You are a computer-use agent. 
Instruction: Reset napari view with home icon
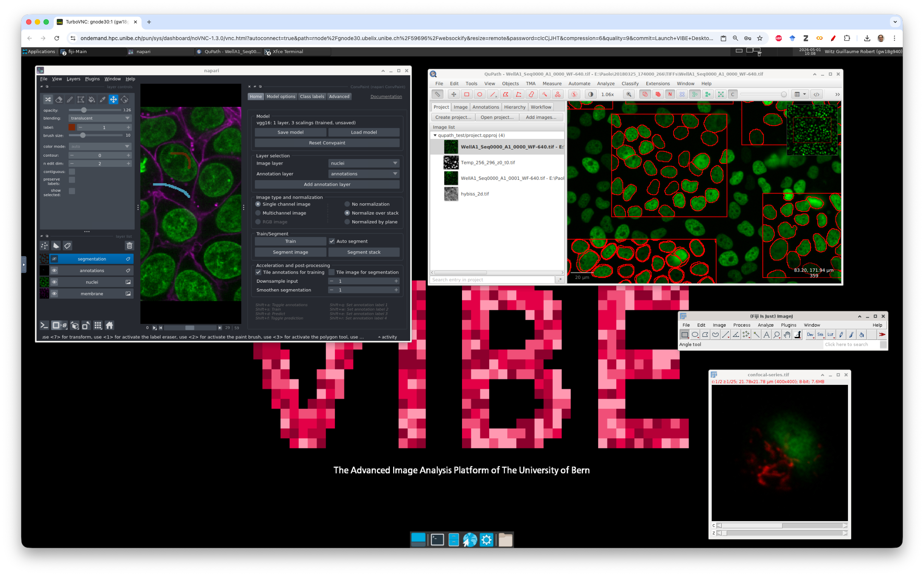click(x=109, y=325)
